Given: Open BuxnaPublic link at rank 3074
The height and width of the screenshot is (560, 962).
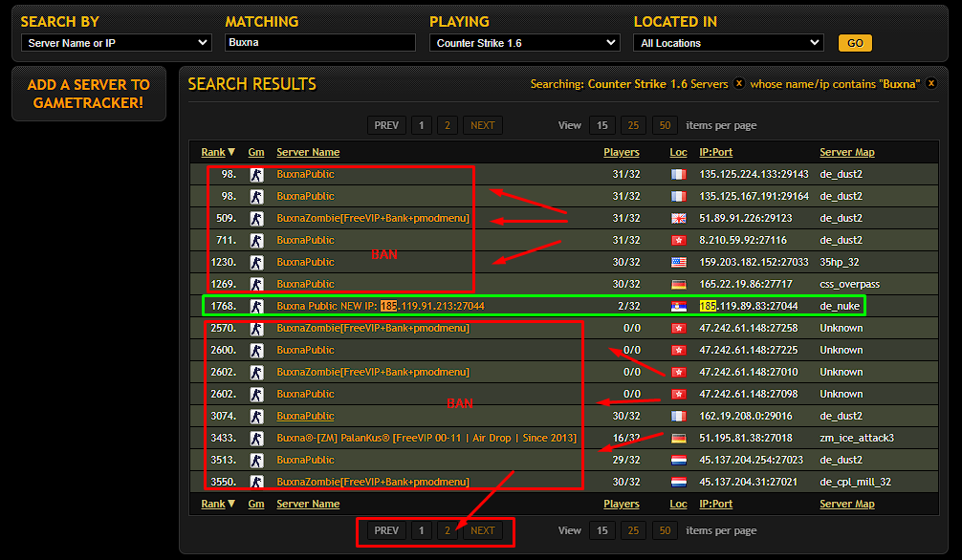Looking at the screenshot, I should (x=306, y=416).
